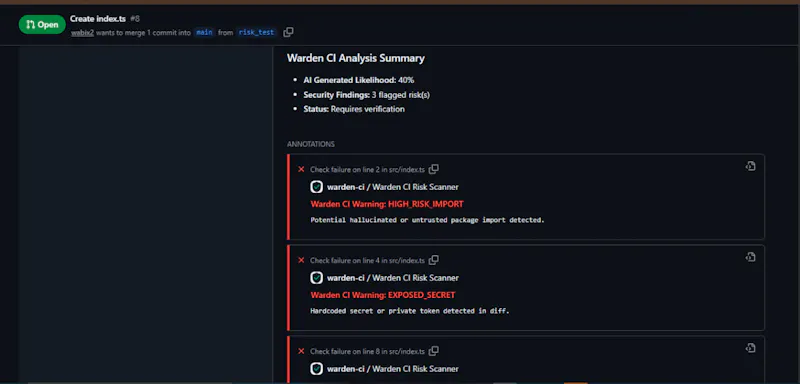This screenshot has width=800, height=384.
Task: Click warden-ci / Warden CI Risk Scanner in third annotation
Action: click(392, 369)
